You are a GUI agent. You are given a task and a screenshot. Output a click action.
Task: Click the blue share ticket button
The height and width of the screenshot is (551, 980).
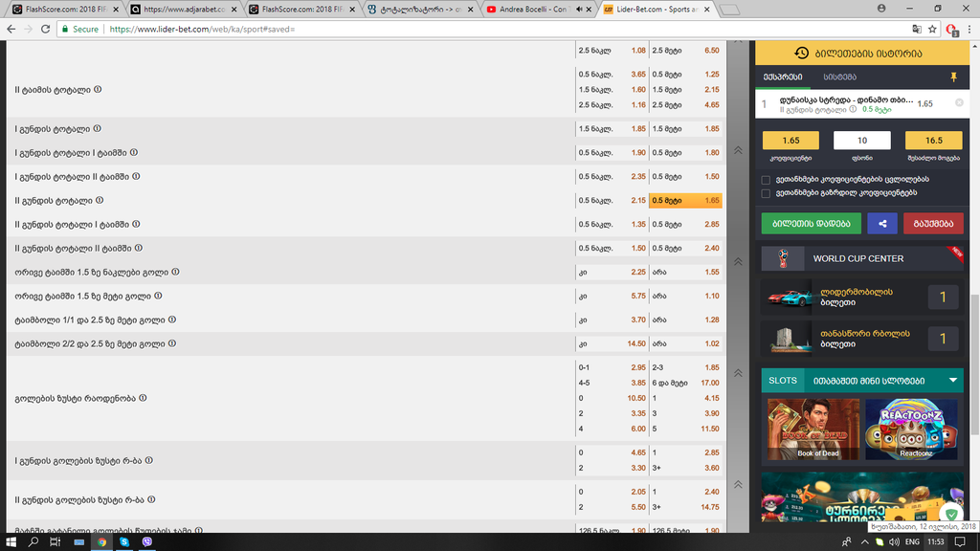pos(882,224)
